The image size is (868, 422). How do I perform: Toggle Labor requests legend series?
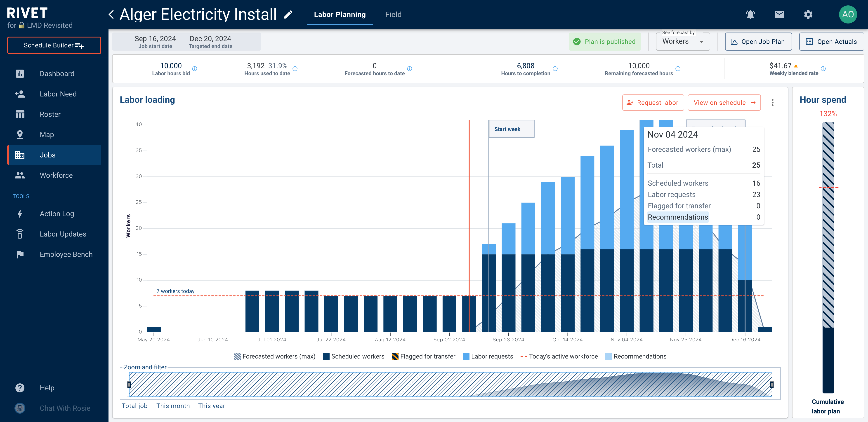tap(488, 356)
